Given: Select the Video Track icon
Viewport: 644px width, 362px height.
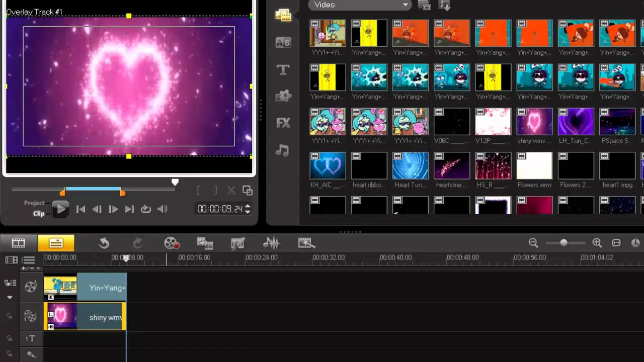Looking at the screenshot, I should point(31,287).
